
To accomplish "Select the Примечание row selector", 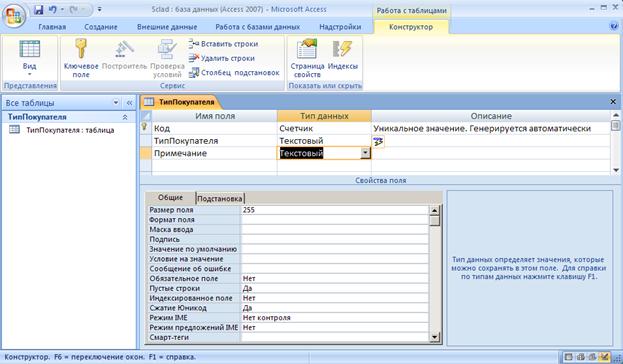I will click(x=145, y=153).
